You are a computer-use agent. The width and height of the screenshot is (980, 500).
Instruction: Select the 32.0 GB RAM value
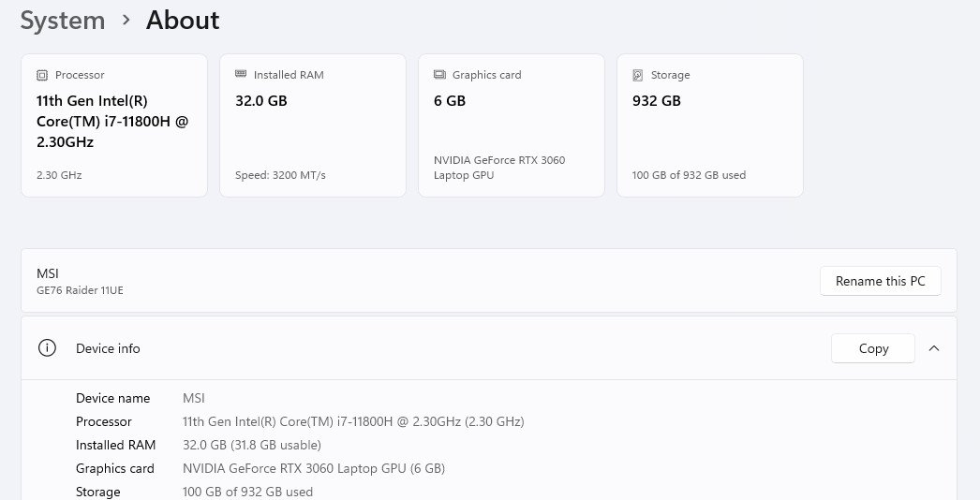pos(261,100)
